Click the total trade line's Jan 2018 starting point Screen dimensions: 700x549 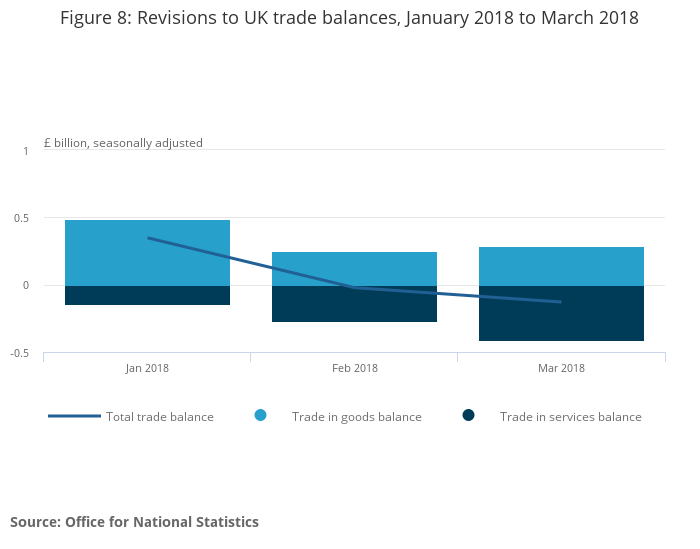(148, 238)
